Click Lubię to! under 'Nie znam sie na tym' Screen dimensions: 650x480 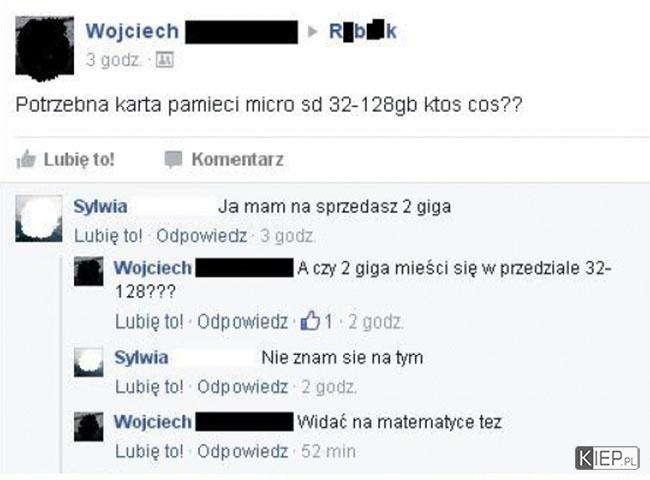click(149, 387)
